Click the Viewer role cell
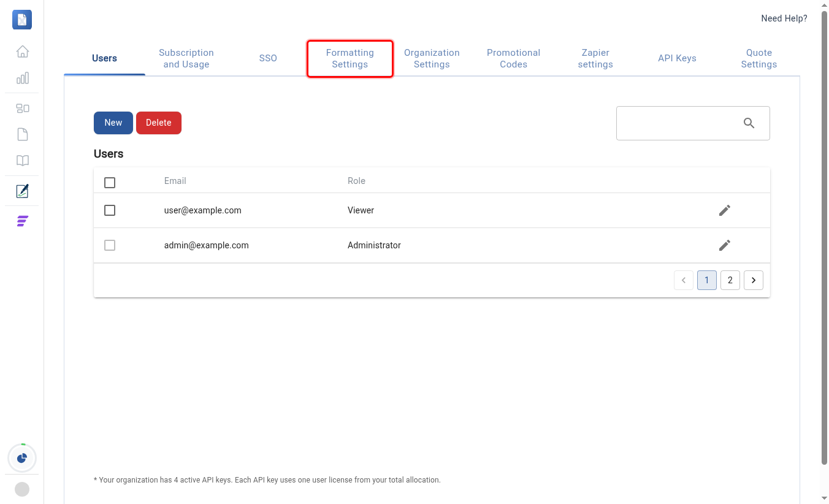The height and width of the screenshot is (504, 829). [x=361, y=210]
